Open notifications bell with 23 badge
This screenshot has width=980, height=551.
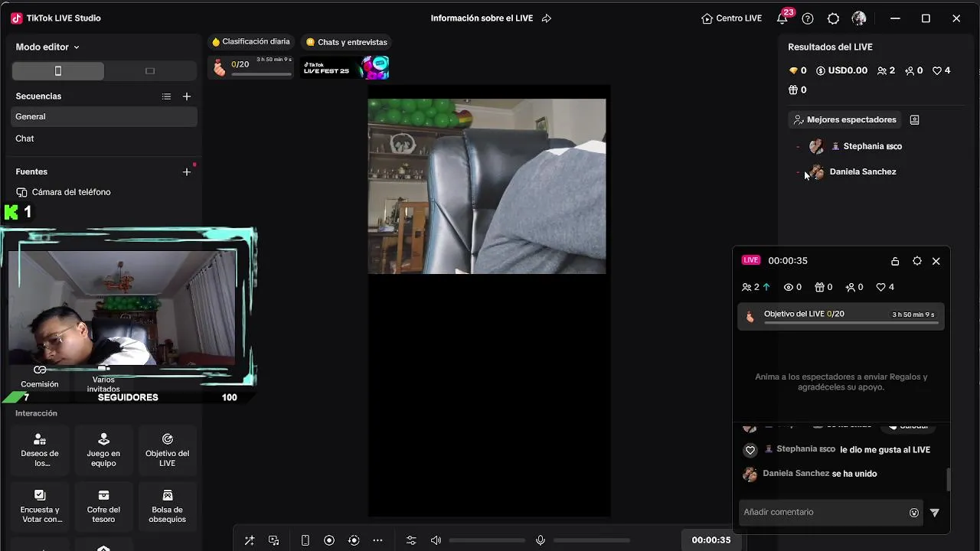[782, 18]
